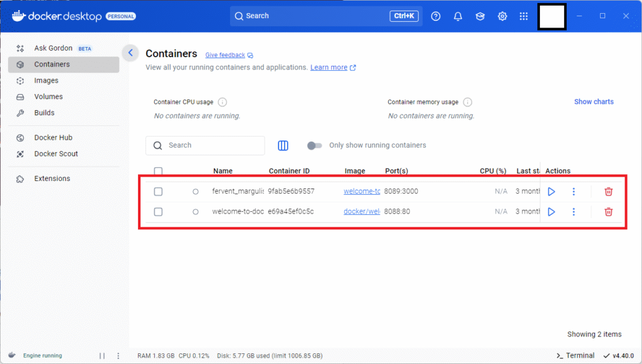Screen dimensions: 642x364
Task: Click the Ctrl+K shortcut badge
Action: (x=404, y=16)
